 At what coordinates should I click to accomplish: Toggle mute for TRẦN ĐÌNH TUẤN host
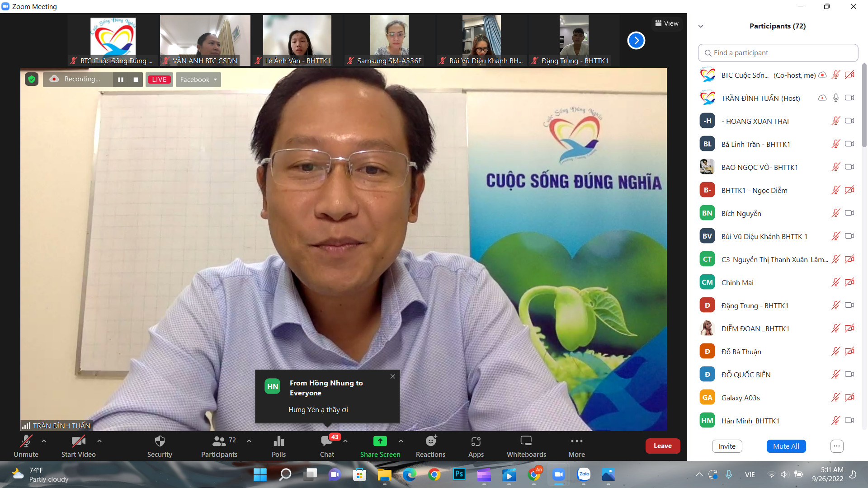click(836, 98)
